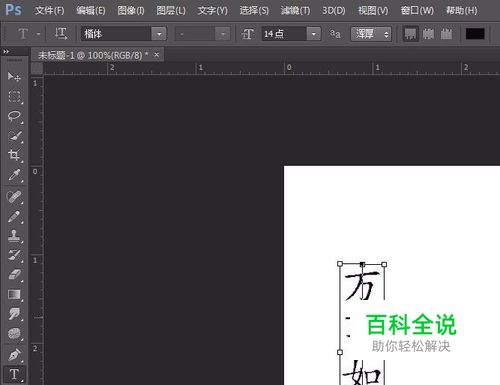Click the 14点 font size field
The width and height of the screenshot is (500, 385).
tap(284, 34)
